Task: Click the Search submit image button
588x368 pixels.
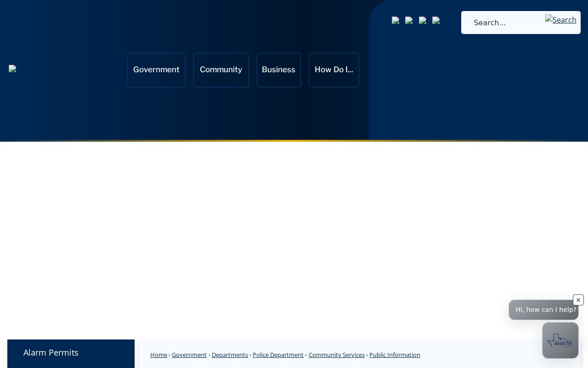Action: pyautogui.click(x=560, y=20)
